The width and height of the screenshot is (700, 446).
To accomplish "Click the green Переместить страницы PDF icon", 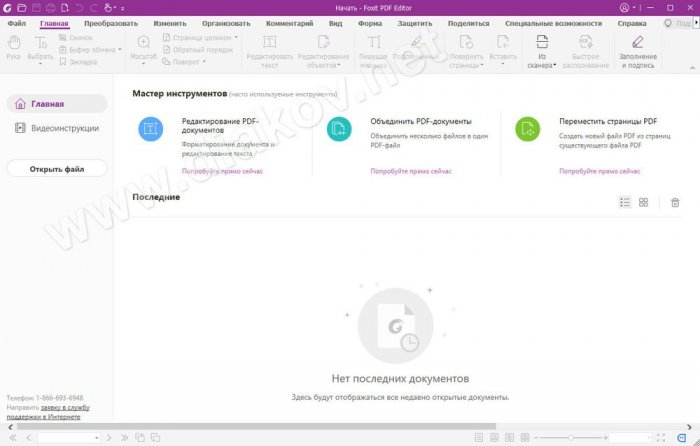I will point(528,129).
